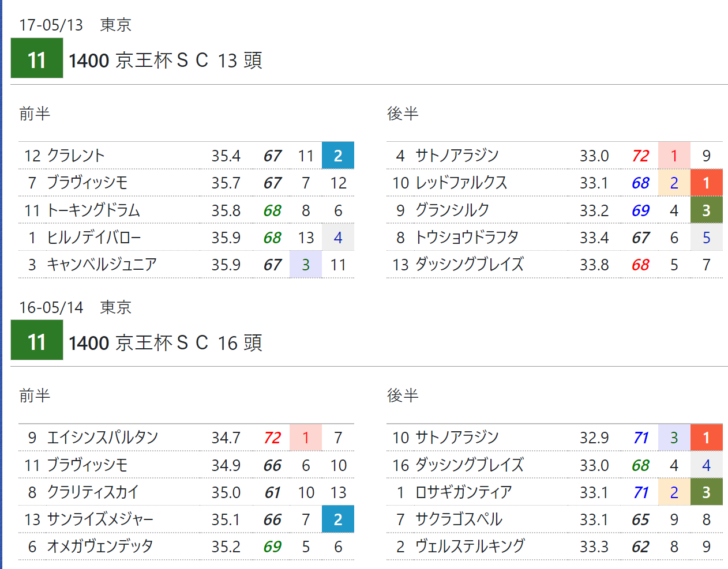Select horse name レッドファルクス

click(461, 183)
